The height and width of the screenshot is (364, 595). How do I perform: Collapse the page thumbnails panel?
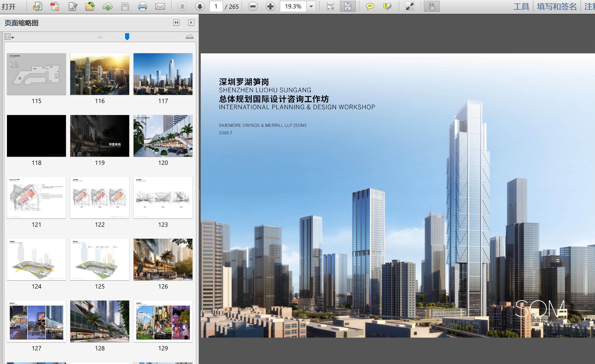click(x=176, y=22)
